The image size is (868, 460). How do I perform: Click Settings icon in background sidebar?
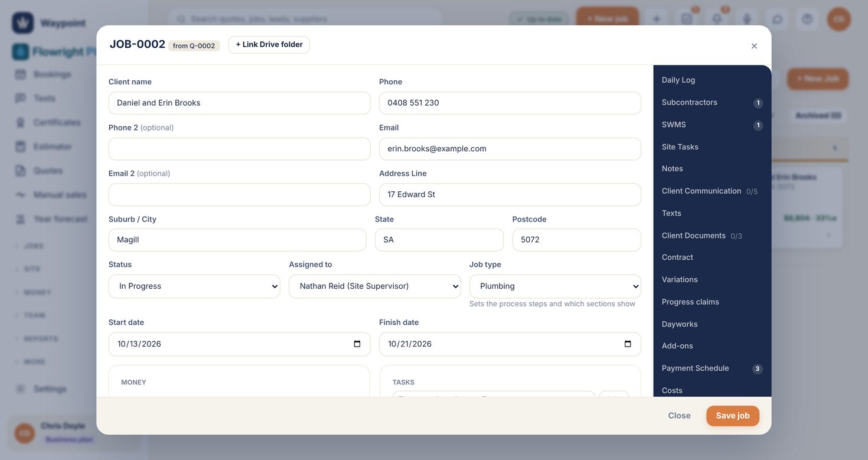(x=21, y=389)
